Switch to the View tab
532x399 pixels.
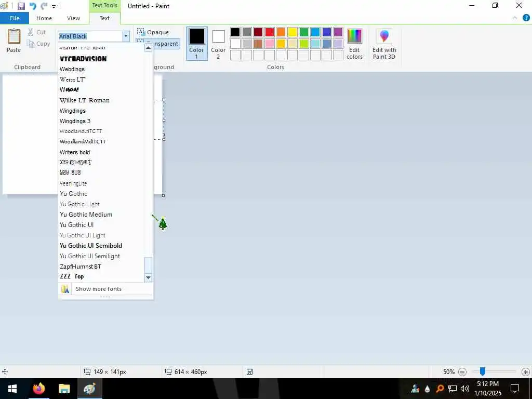(73, 18)
